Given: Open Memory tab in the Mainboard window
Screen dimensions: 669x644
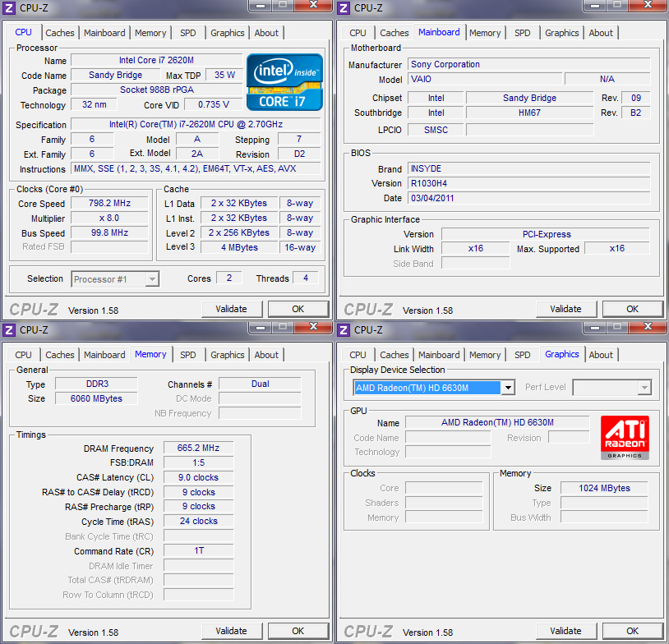Looking at the screenshot, I should pyautogui.click(x=485, y=33).
